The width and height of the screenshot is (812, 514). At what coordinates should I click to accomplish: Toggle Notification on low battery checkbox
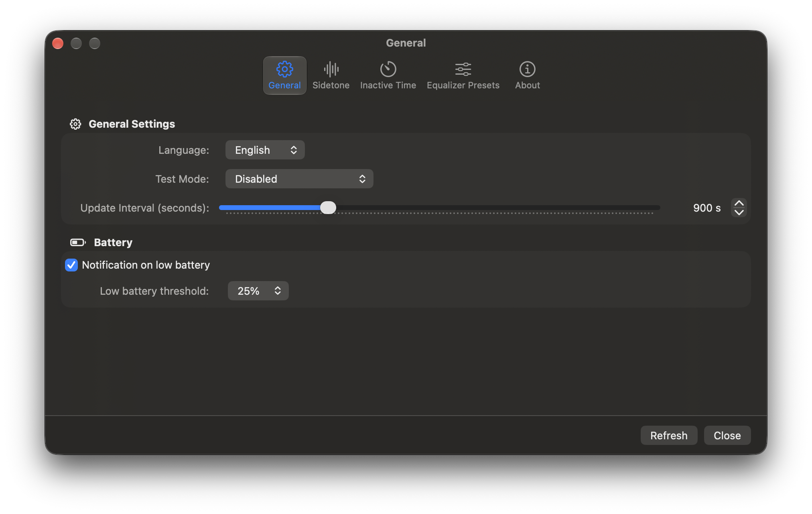coord(71,265)
